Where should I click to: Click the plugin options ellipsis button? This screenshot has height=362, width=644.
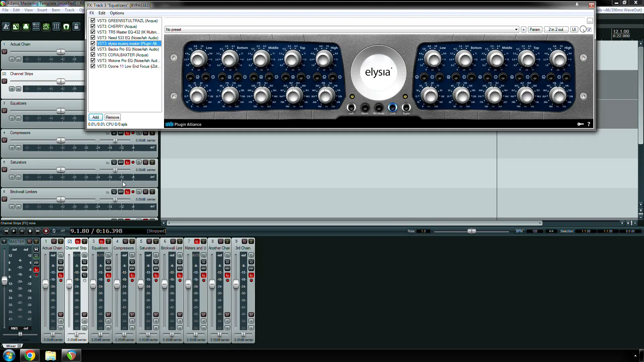tap(590, 21)
